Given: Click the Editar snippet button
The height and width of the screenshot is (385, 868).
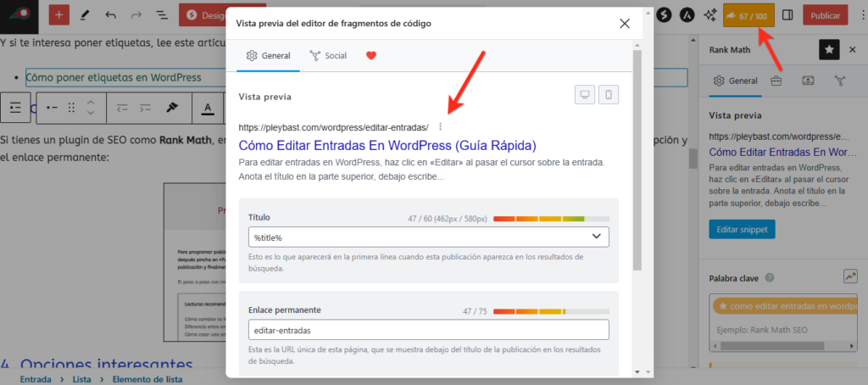Looking at the screenshot, I should point(742,229).
